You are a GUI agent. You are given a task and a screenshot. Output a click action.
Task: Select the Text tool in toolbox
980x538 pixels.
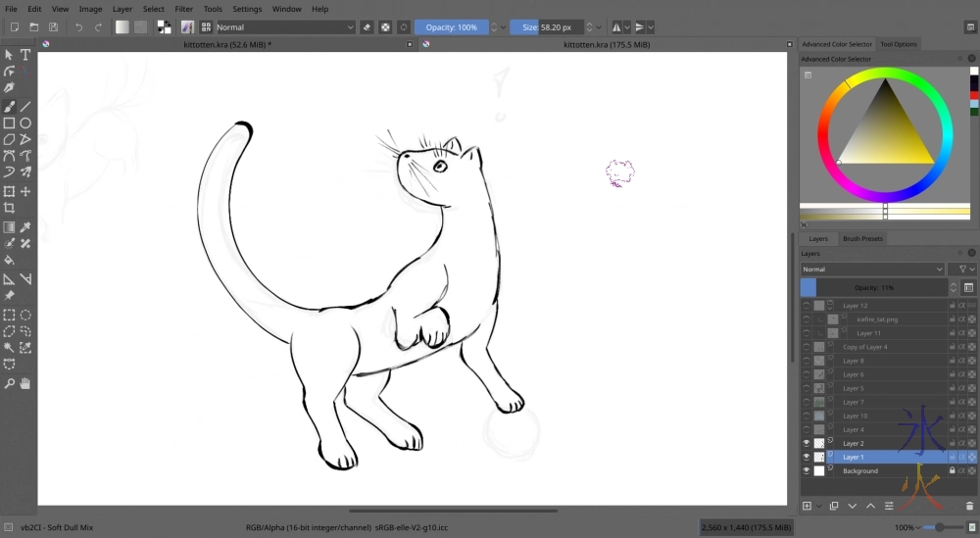point(25,55)
